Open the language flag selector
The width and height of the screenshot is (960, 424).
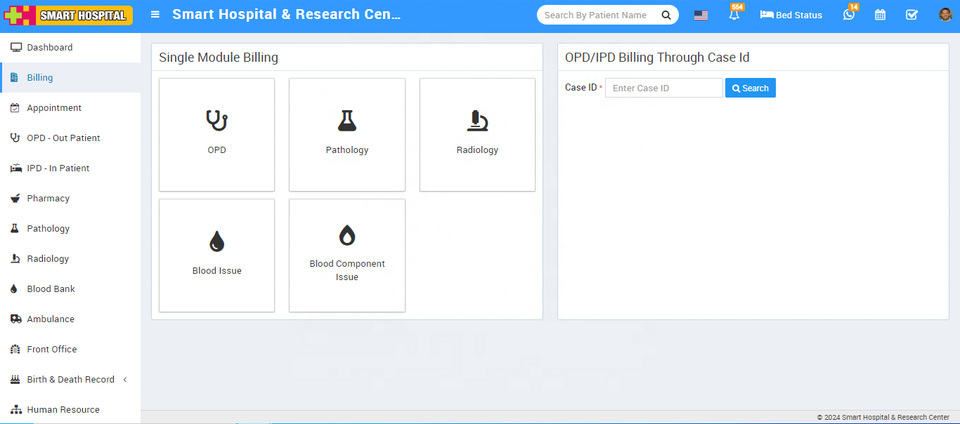(x=701, y=15)
